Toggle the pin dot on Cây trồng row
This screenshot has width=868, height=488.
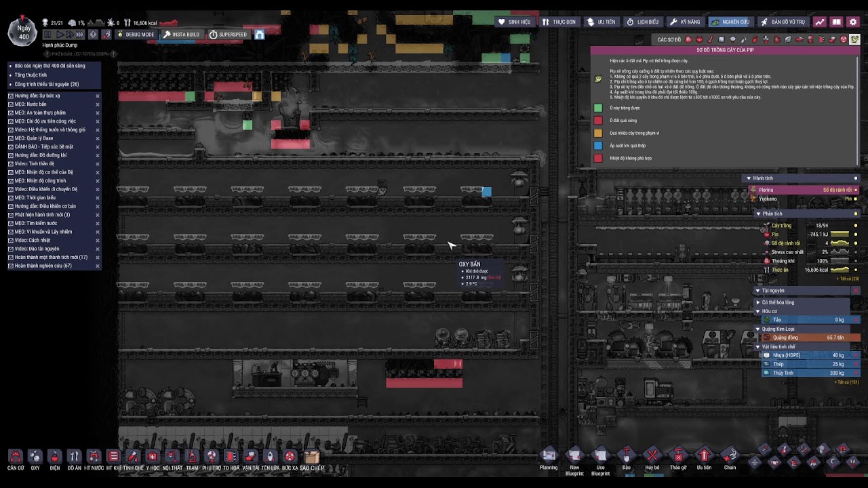(x=855, y=226)
